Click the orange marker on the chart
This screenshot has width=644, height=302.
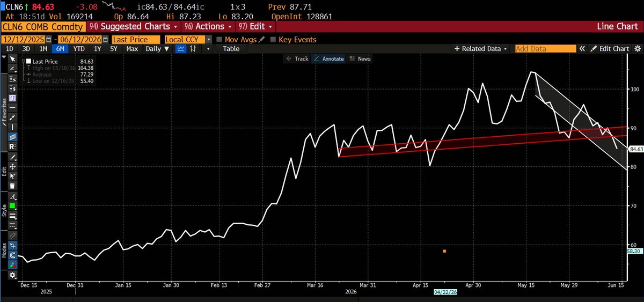point(444,251)
